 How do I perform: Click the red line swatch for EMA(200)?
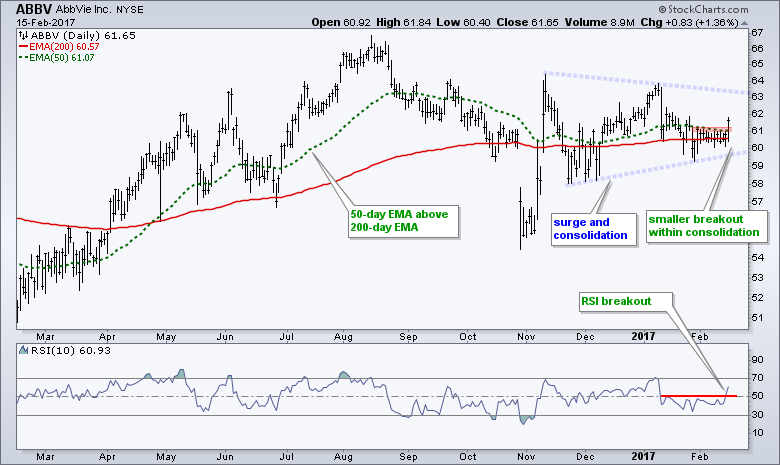23,46
